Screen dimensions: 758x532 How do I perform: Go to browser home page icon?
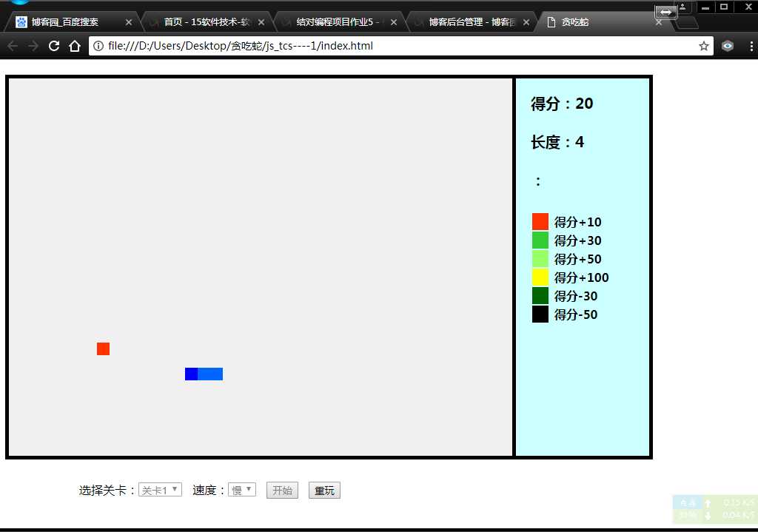tap(75, 46)
